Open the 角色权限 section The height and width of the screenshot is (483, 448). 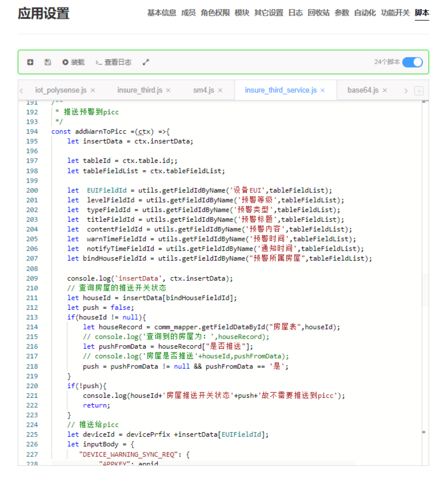215,13
